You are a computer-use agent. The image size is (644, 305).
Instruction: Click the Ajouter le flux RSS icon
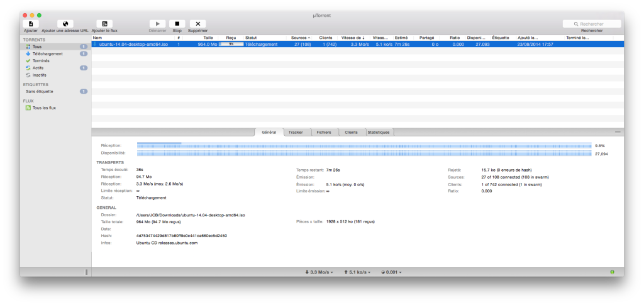point(104,24)
